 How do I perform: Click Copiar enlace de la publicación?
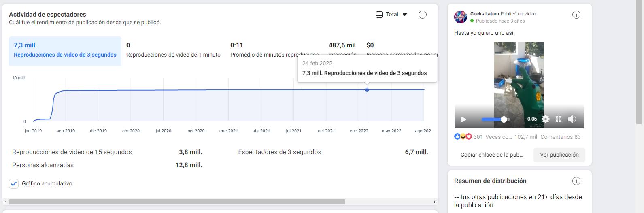(x=492, y=155)
